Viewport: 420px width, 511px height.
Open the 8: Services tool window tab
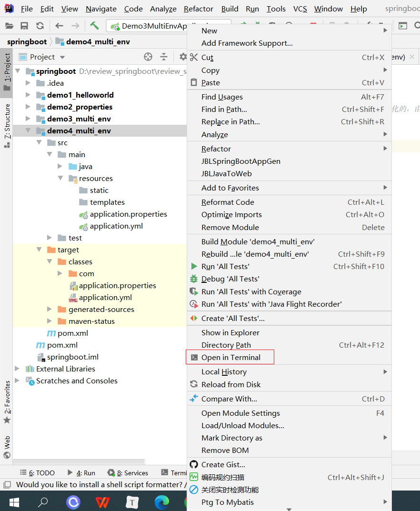pos(128,473)
